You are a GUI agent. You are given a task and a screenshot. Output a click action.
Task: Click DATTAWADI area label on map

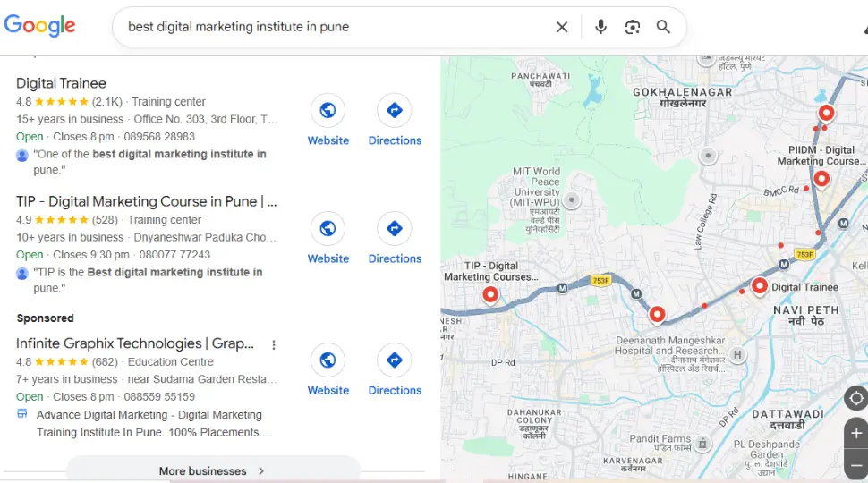pos(787,419)
